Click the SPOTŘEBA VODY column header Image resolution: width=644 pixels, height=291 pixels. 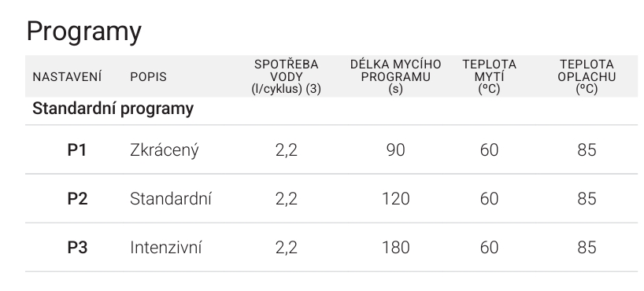tap(287, 77)
